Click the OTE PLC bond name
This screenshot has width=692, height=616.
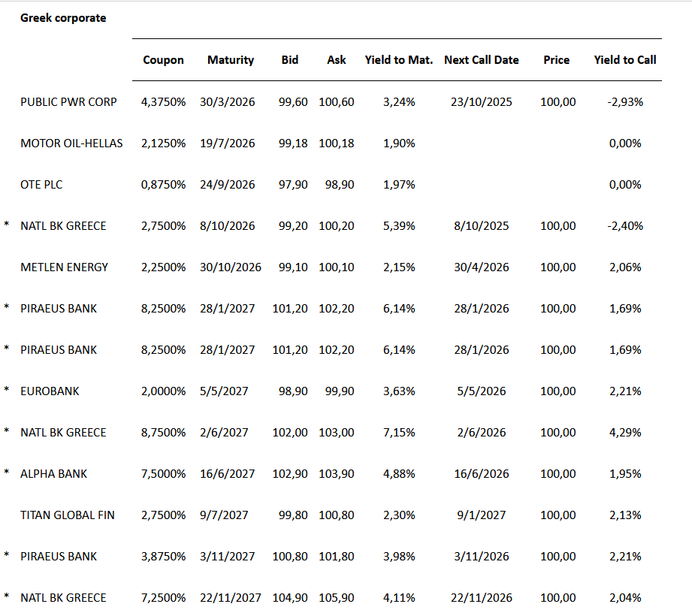pyautogui.click(x=41, y=184)
